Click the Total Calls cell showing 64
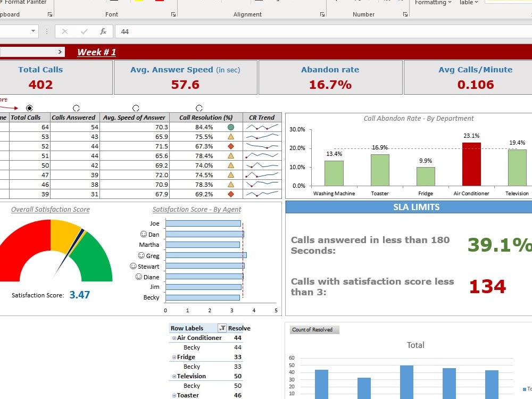This screenshot has width=532, height=399. [29, 127]
